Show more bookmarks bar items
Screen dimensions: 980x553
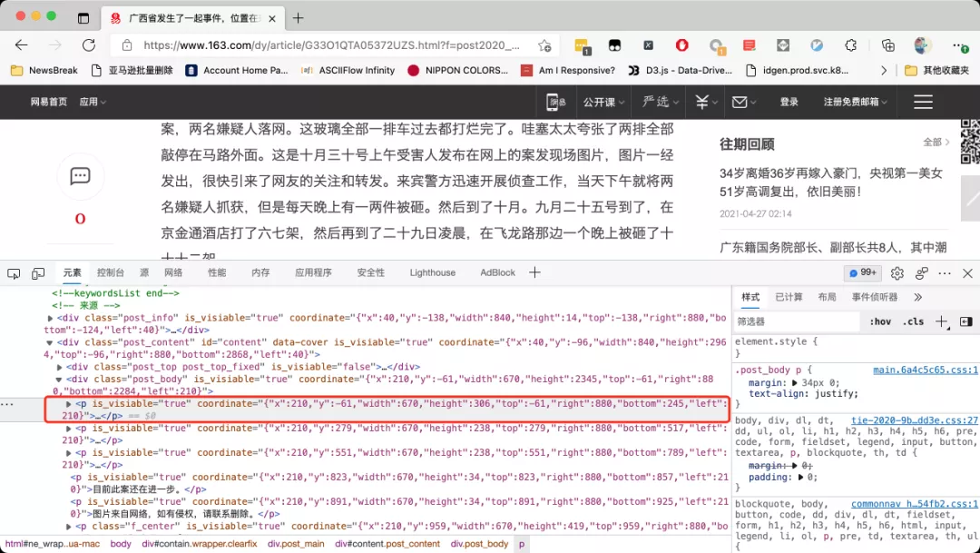point(883,70)
